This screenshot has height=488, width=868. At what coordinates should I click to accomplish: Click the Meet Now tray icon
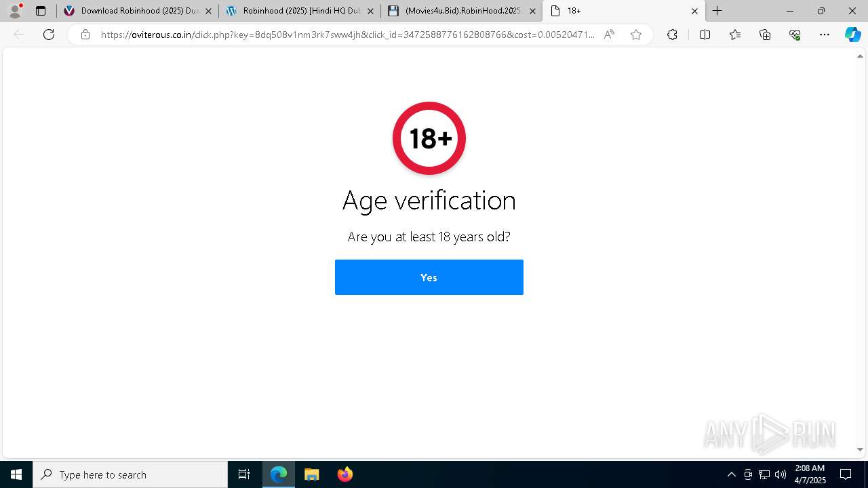pyautogui.click(x=748, y=474)
